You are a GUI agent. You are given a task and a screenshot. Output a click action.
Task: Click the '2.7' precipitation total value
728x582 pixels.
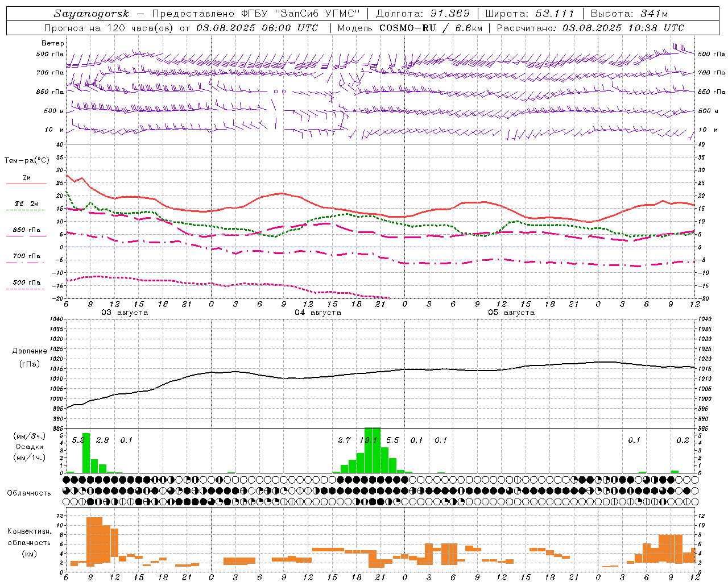coord(344,440)
